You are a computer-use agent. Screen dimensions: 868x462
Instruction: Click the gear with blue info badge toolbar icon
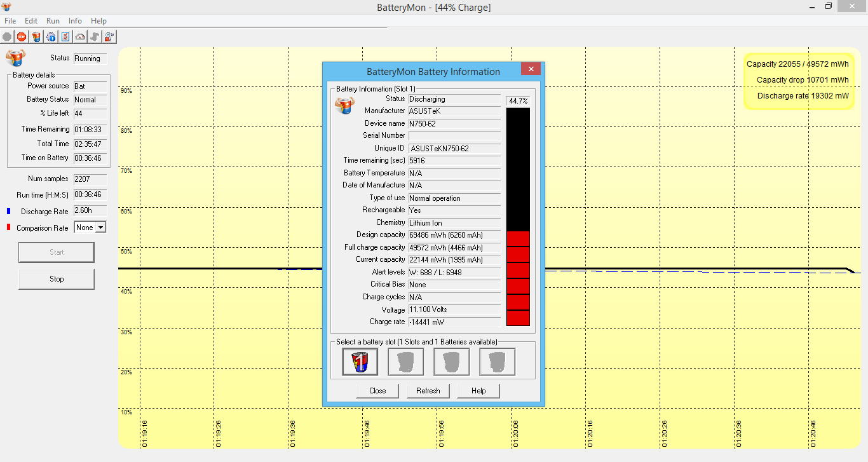51,37
